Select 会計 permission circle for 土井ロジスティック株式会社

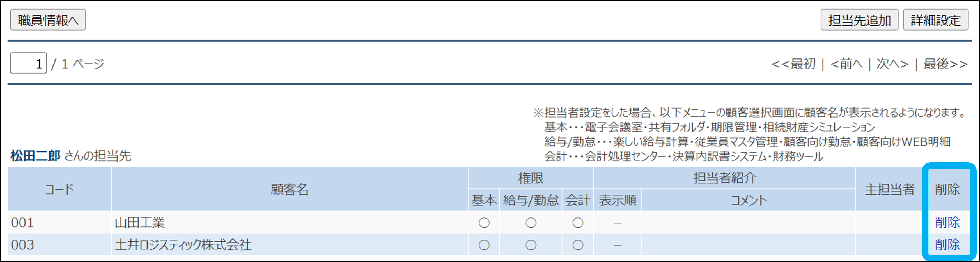coord(577,245)
